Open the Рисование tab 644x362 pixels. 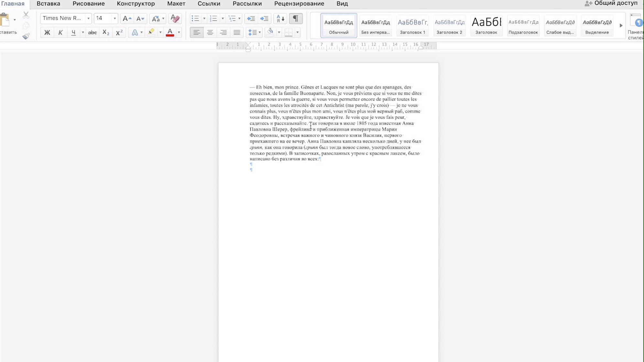pos(89,4)
